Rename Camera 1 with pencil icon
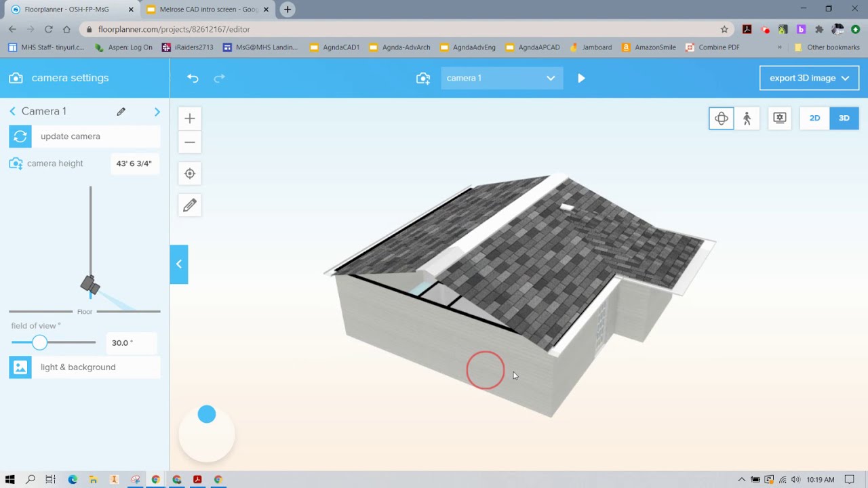Image resolution: width=868 pixels, height=488 pixels. click(121, 111)
